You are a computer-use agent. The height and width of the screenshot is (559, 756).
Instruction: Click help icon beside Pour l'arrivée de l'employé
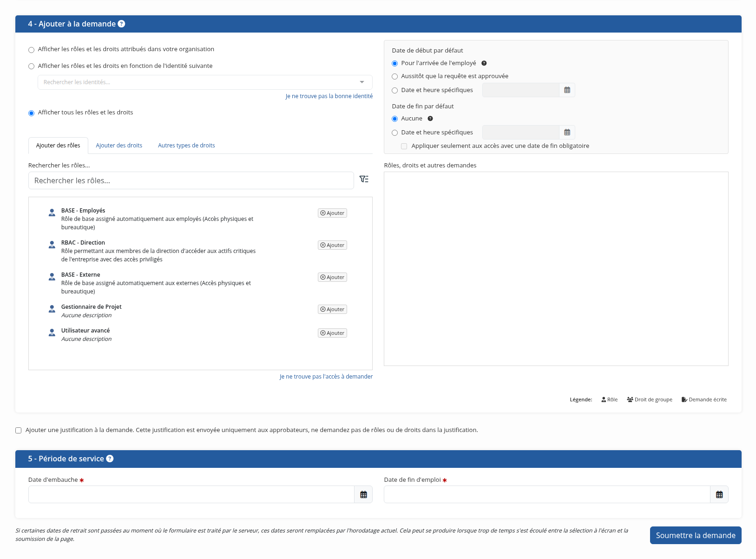(484, 63)
